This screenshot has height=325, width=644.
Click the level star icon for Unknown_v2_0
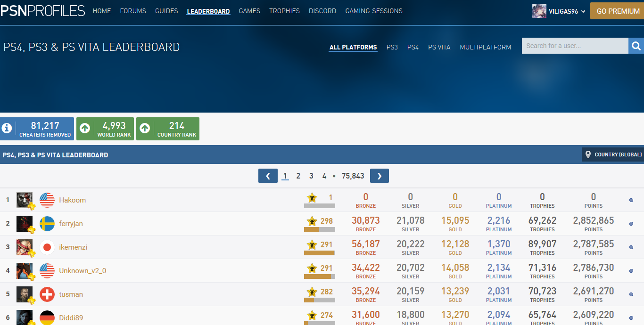(x=312, y=268)
